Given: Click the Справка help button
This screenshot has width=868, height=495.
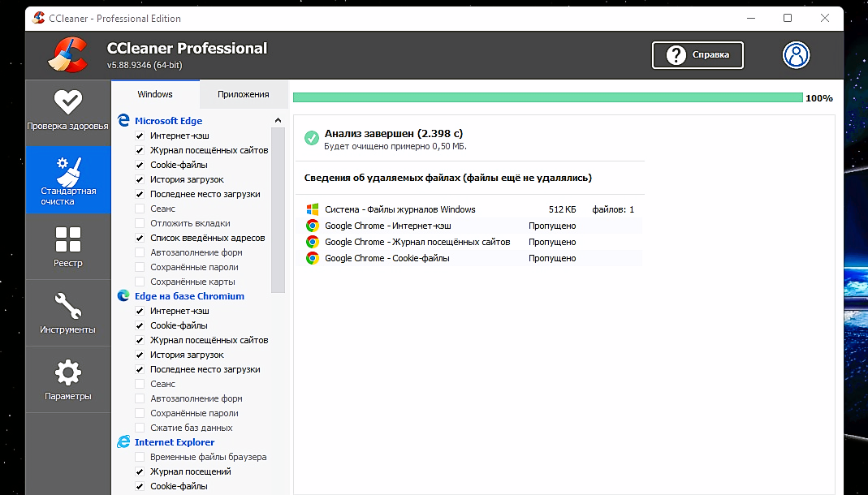Looking at the screenshot, I should pos(697,55).
